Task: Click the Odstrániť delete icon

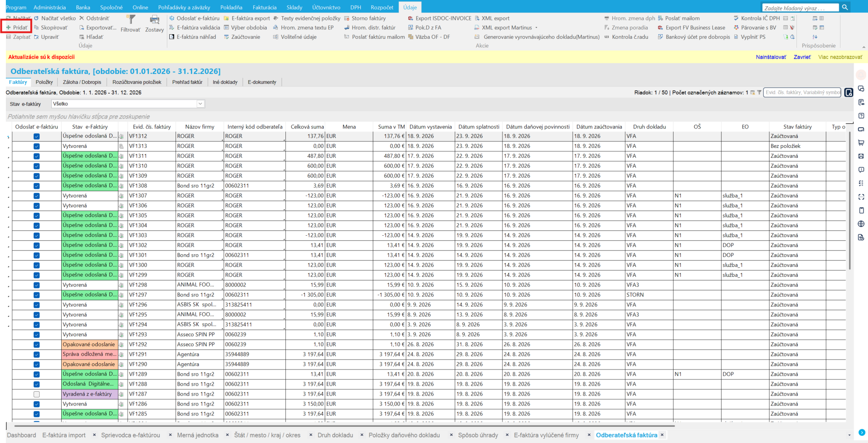Action: pos(82,18)
